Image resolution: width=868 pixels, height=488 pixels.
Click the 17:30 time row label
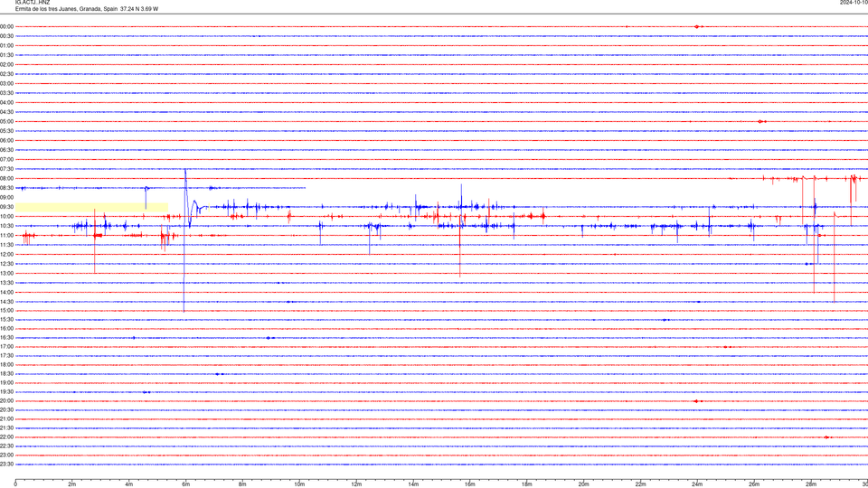click(x=6, y=356)
